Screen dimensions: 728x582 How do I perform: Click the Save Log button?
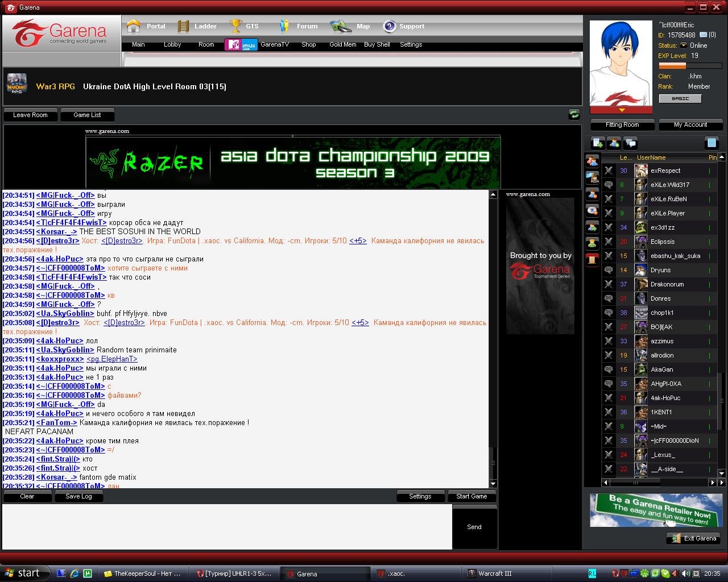[78, 496]
